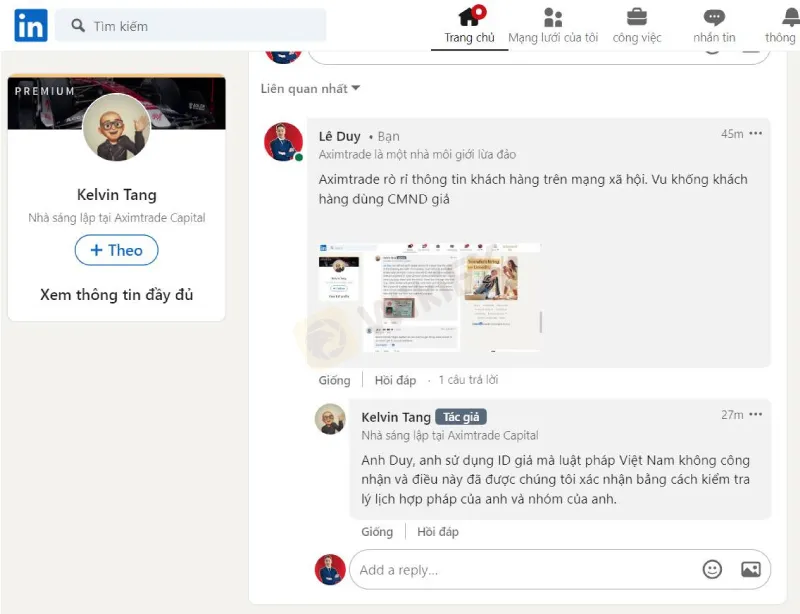Open Lê Duy commenter avatar
800x614 pixels.
pyautogui.click(x=283, y=142)
